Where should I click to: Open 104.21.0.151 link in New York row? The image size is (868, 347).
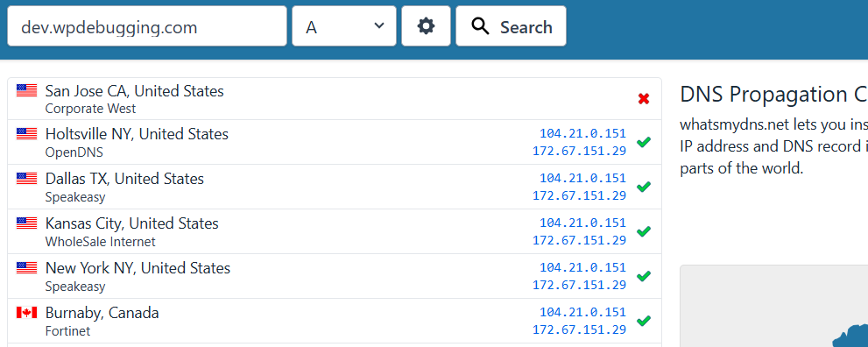(583, 267)
